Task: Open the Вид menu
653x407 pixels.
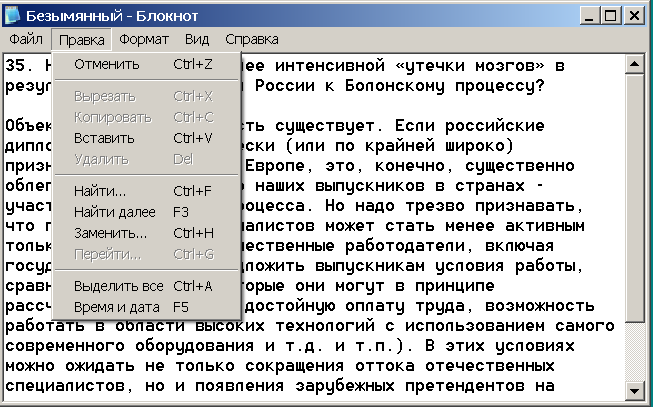Action: tap(197, 40)
